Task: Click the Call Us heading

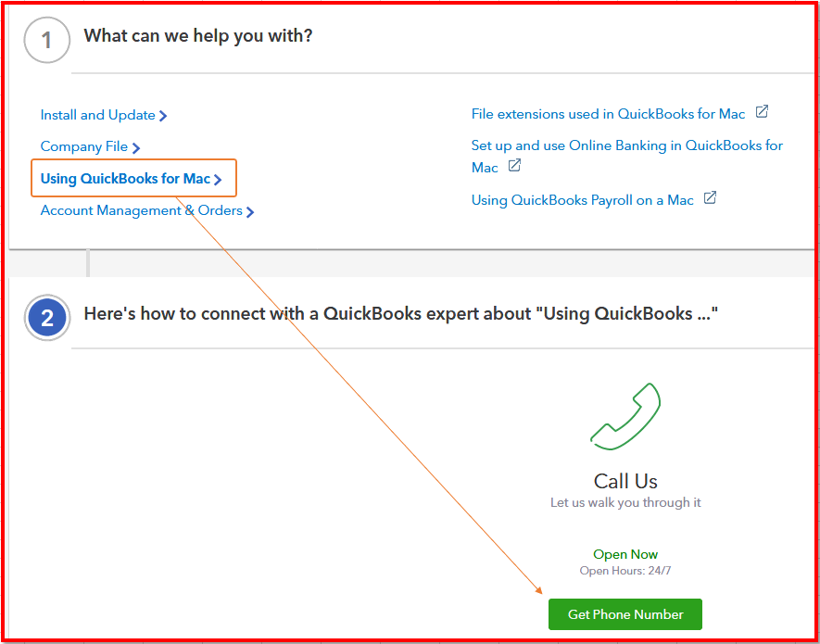Action: 625,481
